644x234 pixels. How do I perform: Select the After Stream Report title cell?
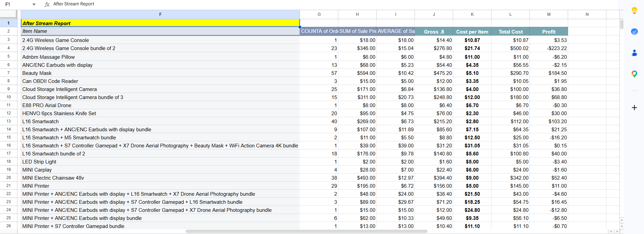pos(160,23)
